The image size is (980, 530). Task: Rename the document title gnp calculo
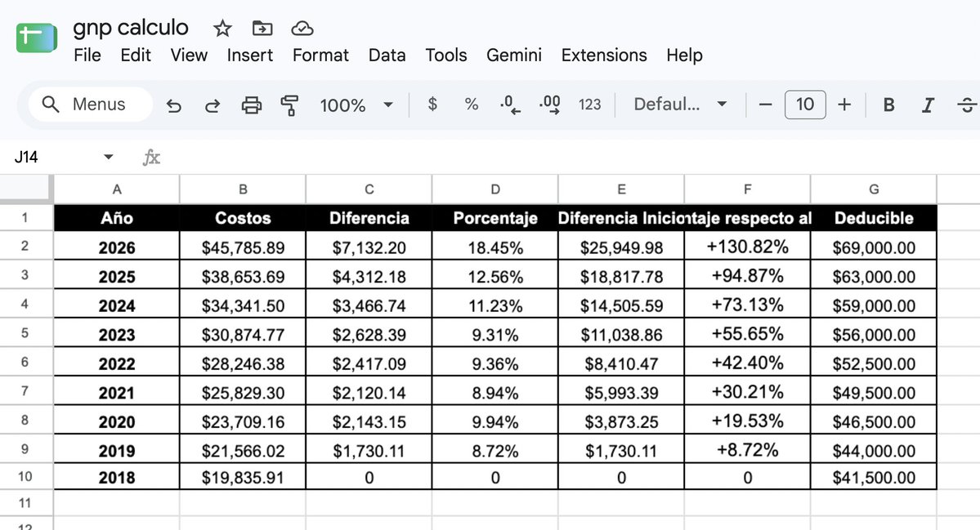coord(131,28)
